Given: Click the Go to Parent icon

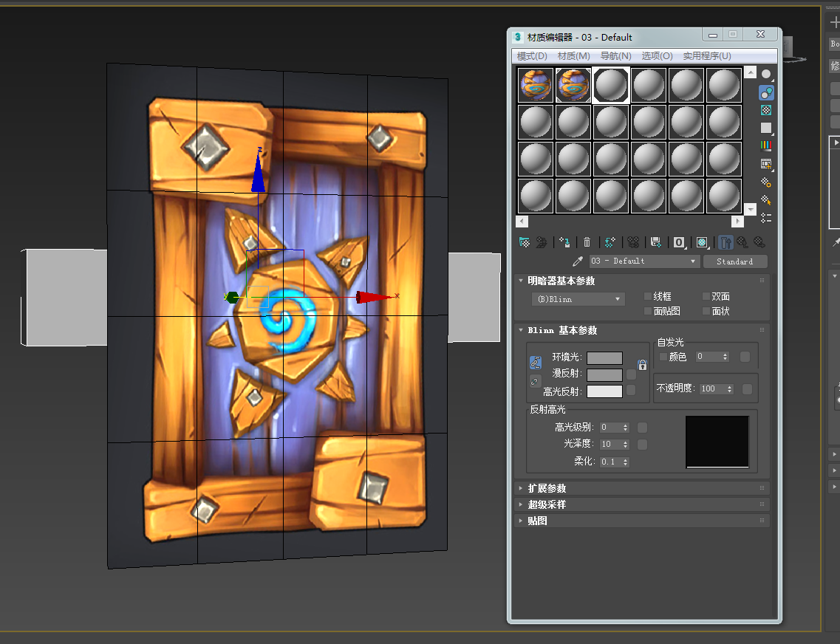Looking at the screenshot, I should click(742, 242).
